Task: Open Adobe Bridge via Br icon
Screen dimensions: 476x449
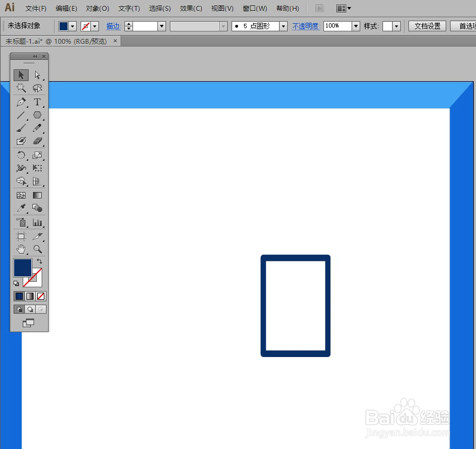Action: [x=320, y=9]
